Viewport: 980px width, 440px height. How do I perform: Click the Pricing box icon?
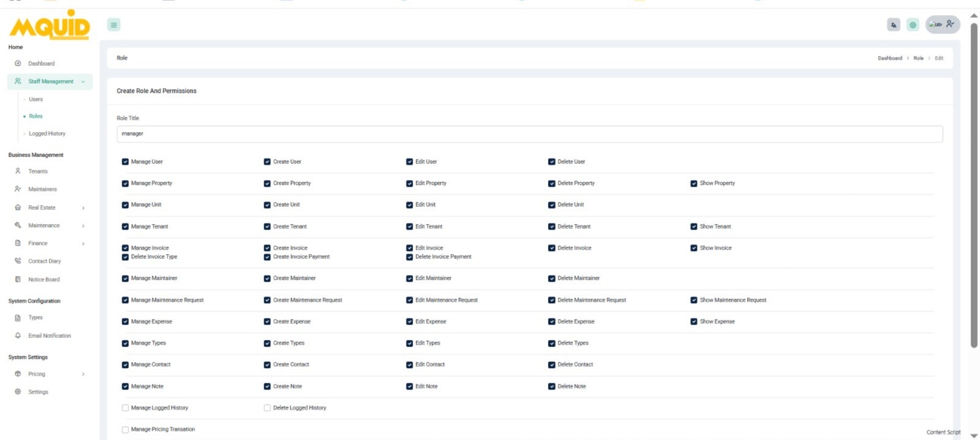(18, 373)
